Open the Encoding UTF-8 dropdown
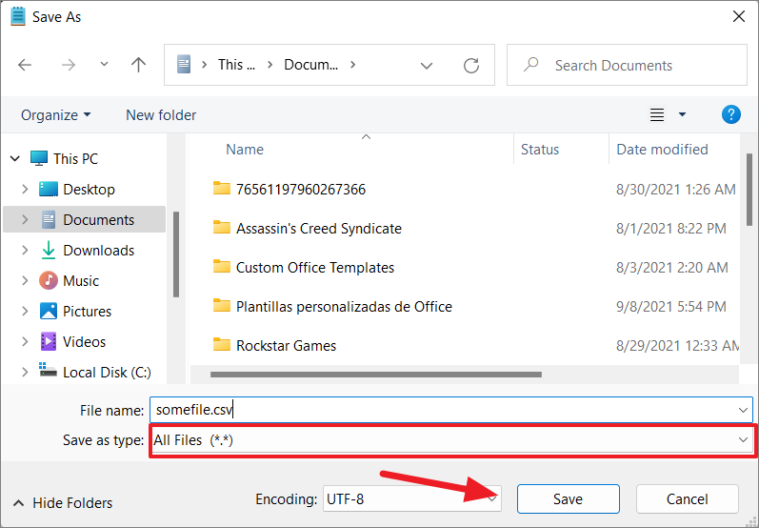This screenshot has height=528, width=759. pos(412,499)
